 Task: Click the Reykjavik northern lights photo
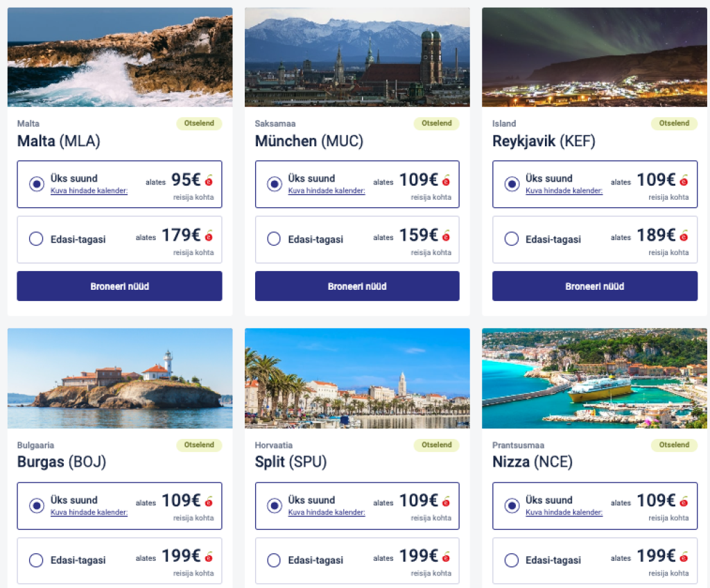594,57
